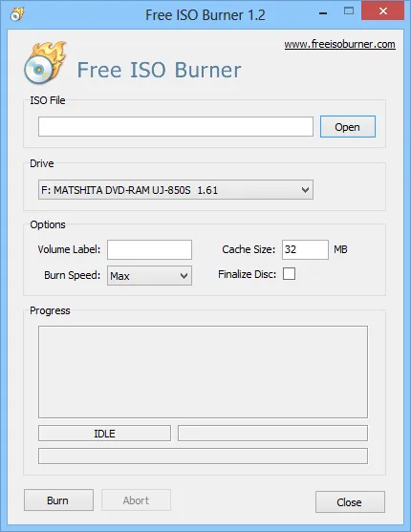Viewport: 411px width, 532px height.
Task: Click the Close button at bottom
Action: (350, 501)
